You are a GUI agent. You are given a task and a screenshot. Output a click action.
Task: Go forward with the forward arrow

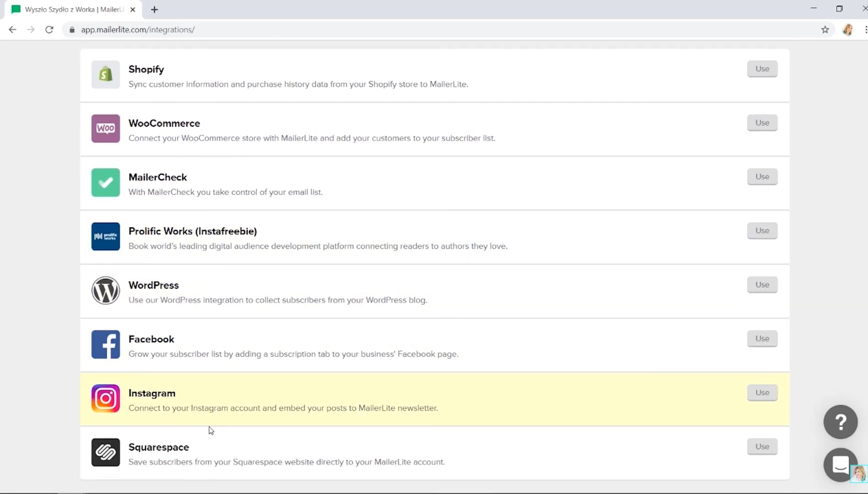click(31, 30)
